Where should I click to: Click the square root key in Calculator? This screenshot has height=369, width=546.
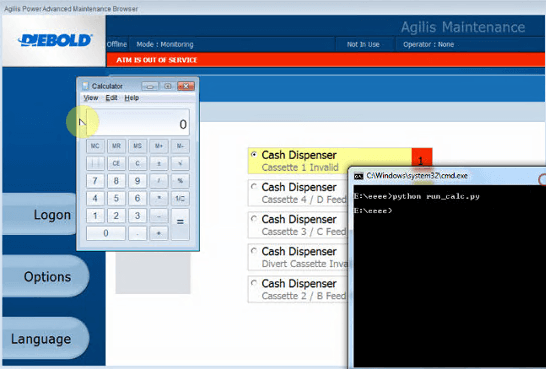click(180, 163)
